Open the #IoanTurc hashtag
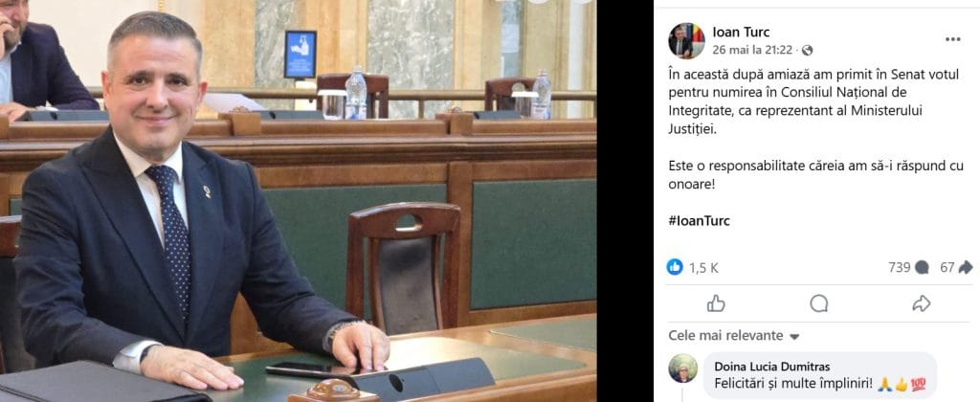 click(x=699, y=221)
